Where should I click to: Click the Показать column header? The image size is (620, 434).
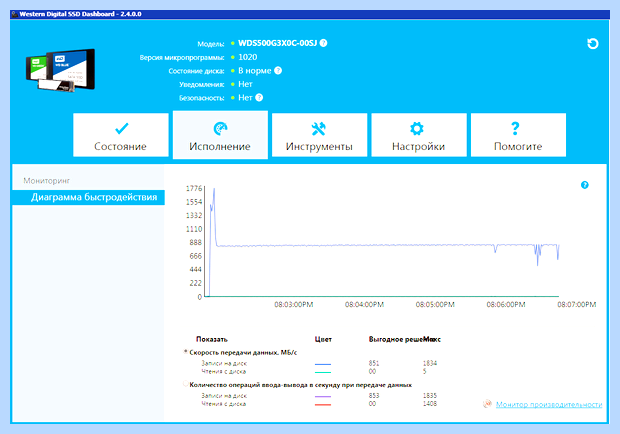[x=212, y=339]
